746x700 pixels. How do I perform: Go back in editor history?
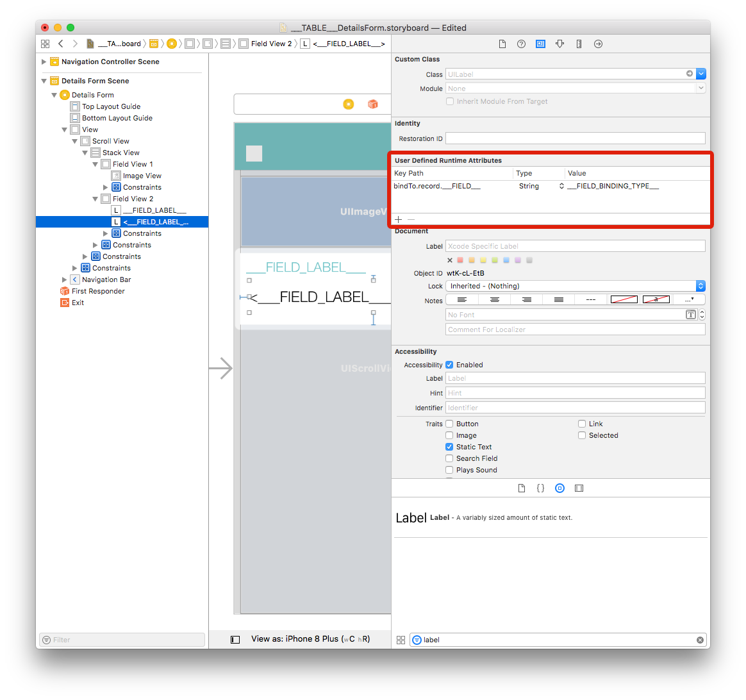click(60, 44)
